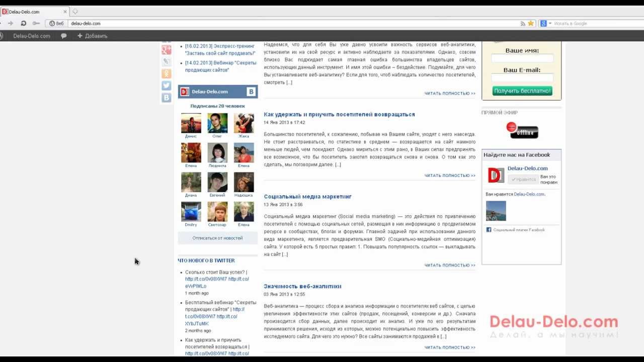This screenshot has height=362, width=644.
Task: Open article Социальный медиа маркетинг
Action: pos(307,197)
